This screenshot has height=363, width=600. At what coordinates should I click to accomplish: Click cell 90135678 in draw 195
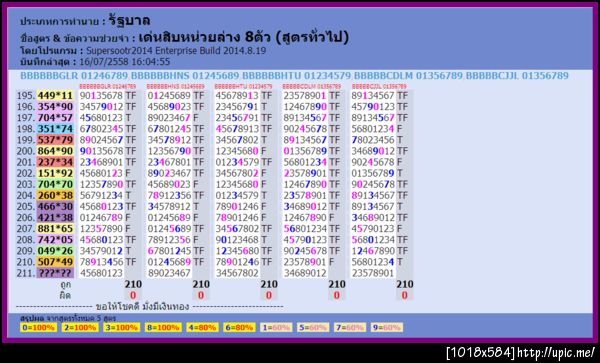(x=101, y=96)
